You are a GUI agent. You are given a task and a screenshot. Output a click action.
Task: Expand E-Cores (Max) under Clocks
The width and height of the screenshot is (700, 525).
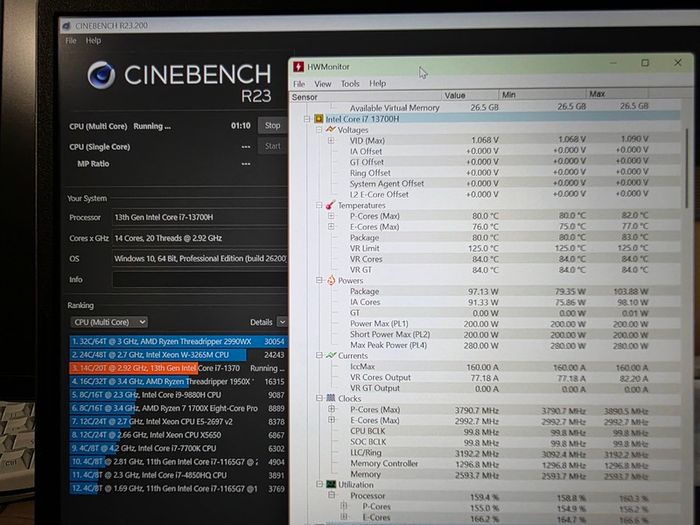[331, 420]
